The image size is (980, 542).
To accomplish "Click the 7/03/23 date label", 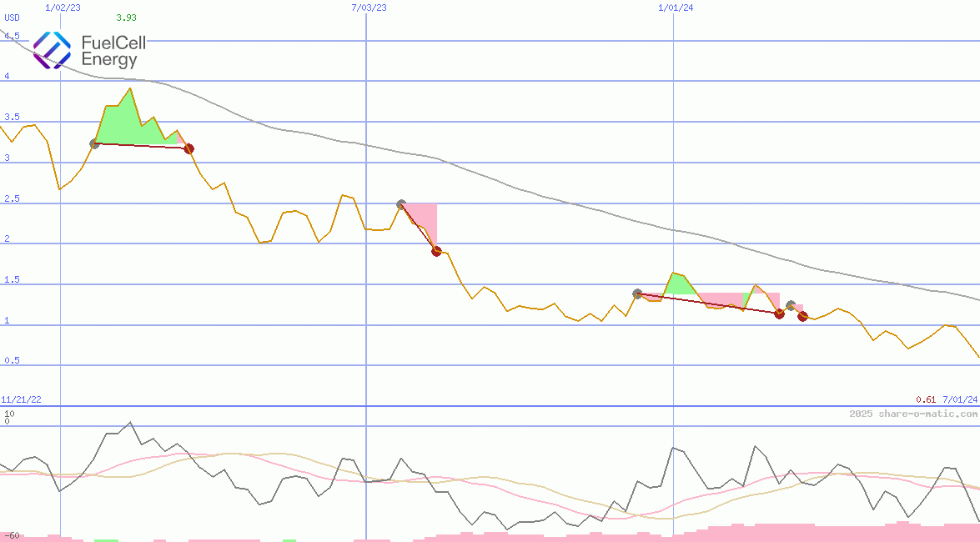I will (x=369, y=8).
